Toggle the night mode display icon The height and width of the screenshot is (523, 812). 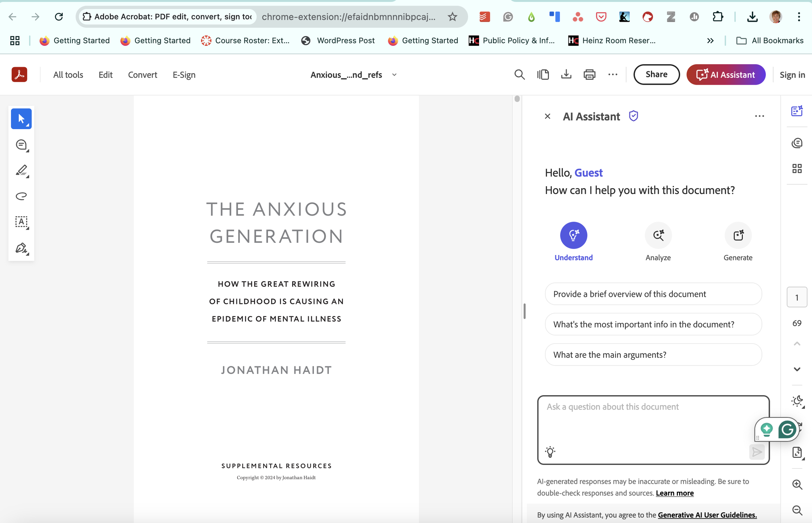click(797, 401)
